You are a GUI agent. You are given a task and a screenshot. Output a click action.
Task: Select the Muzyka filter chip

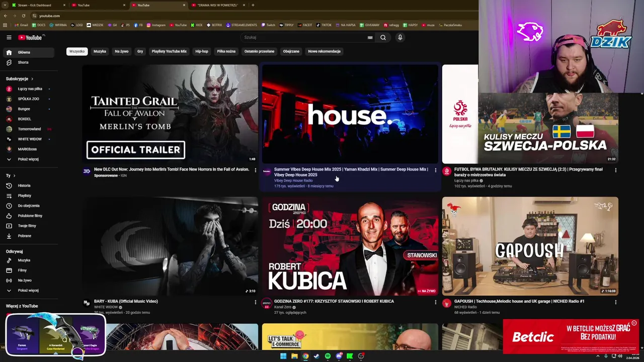pos(100,51)
